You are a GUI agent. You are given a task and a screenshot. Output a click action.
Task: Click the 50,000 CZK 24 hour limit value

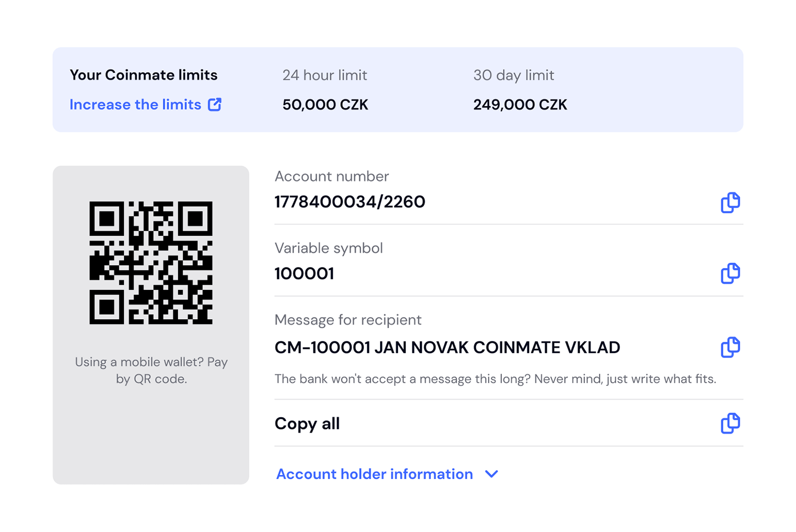(x=325, y=104)
